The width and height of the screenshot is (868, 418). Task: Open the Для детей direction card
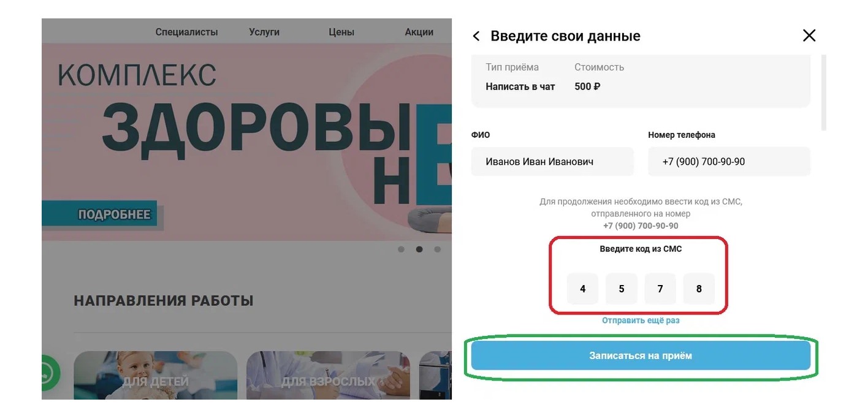(x=155, y=375)
